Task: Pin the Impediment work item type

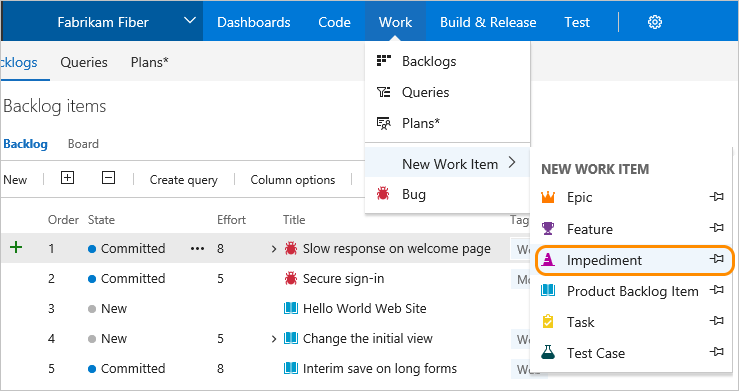Action: click(x=716, y=259)
